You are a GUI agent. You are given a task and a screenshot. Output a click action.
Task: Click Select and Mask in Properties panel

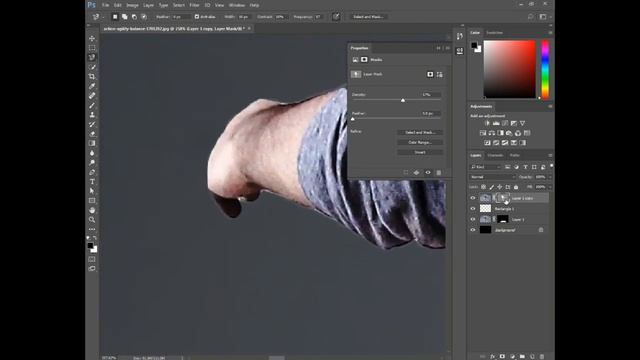point(420,133)
